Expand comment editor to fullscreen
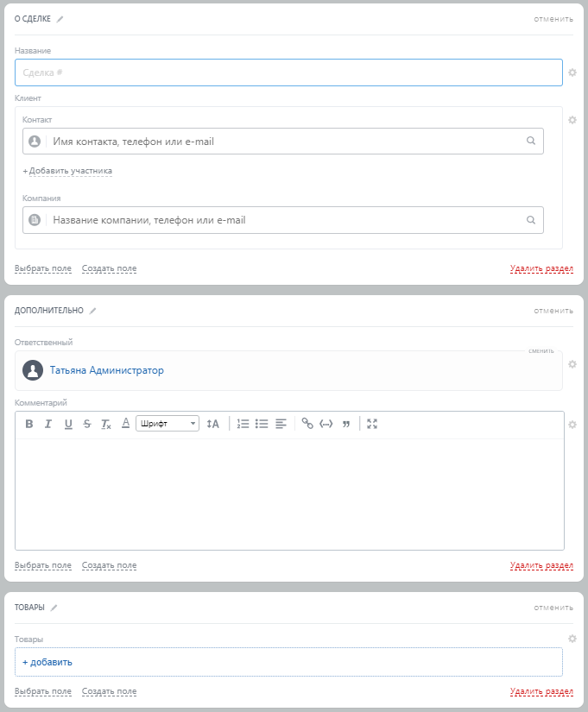 (372, 424)
